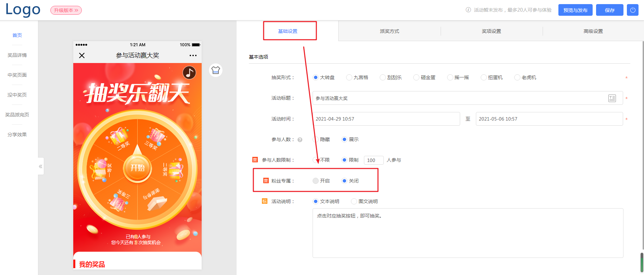Click the 预览与发布 button
The image size is (644, 275).
(575, 10)
